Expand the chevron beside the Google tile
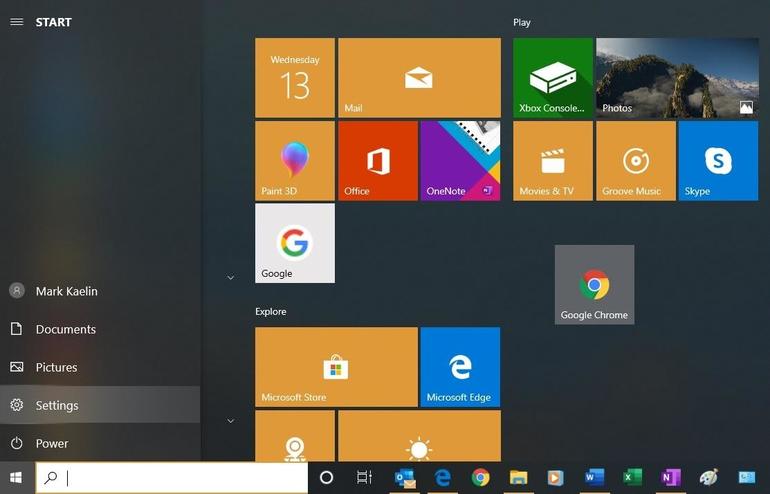The height and width of the screenshot is (494, 770). pos(230,277)
